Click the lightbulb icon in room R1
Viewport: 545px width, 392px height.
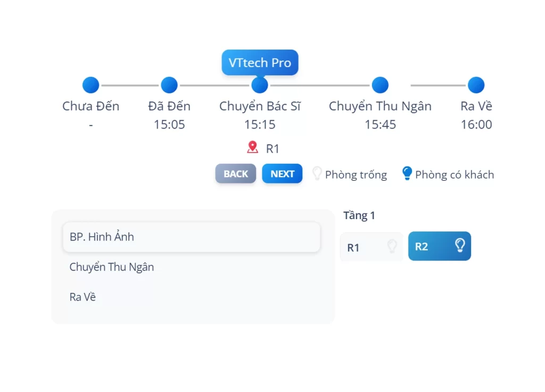[392, 246]
